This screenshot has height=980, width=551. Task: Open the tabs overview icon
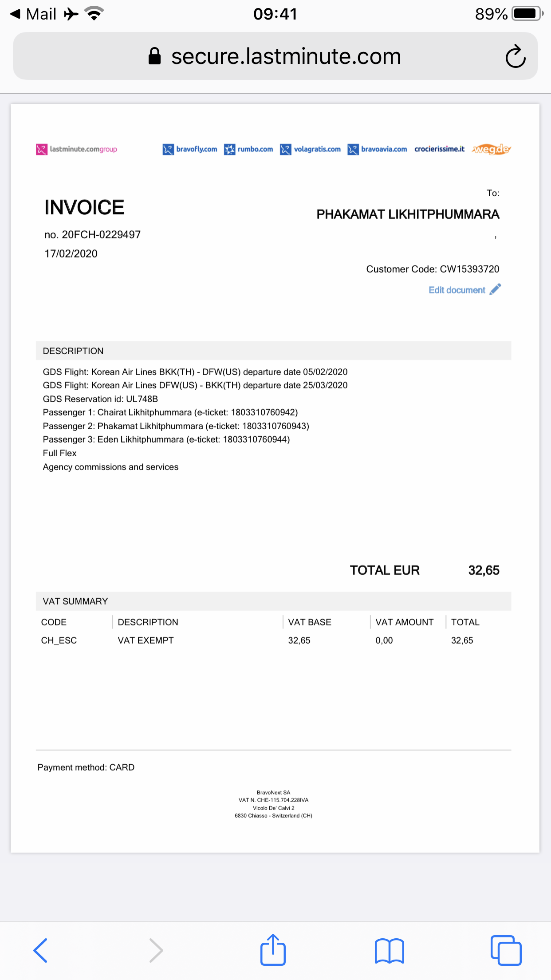point(506,950)
